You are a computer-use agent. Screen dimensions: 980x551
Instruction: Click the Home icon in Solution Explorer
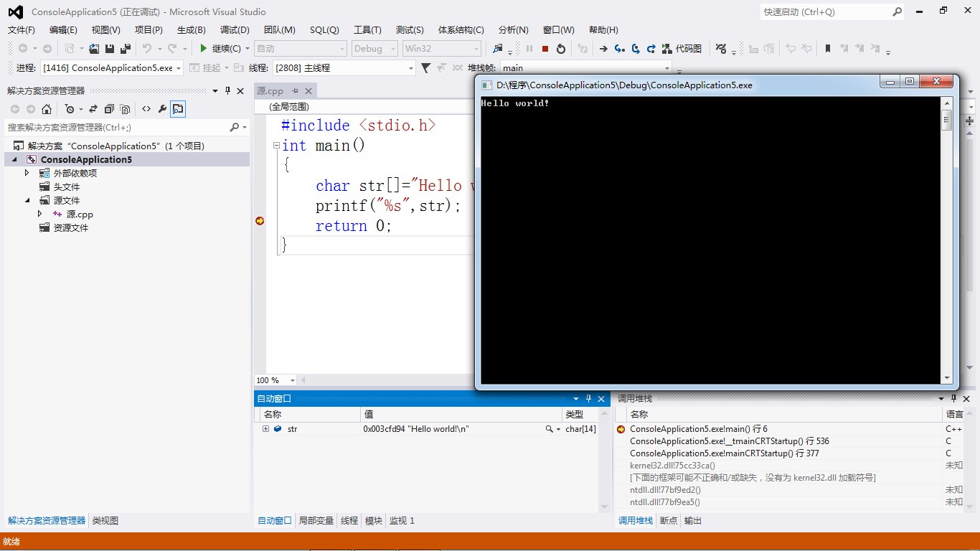47,109
